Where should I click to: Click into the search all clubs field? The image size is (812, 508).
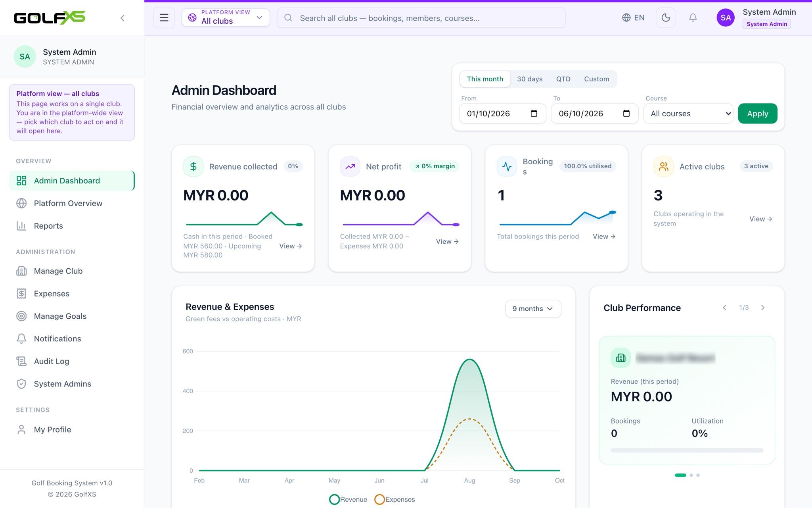point(421,18)
